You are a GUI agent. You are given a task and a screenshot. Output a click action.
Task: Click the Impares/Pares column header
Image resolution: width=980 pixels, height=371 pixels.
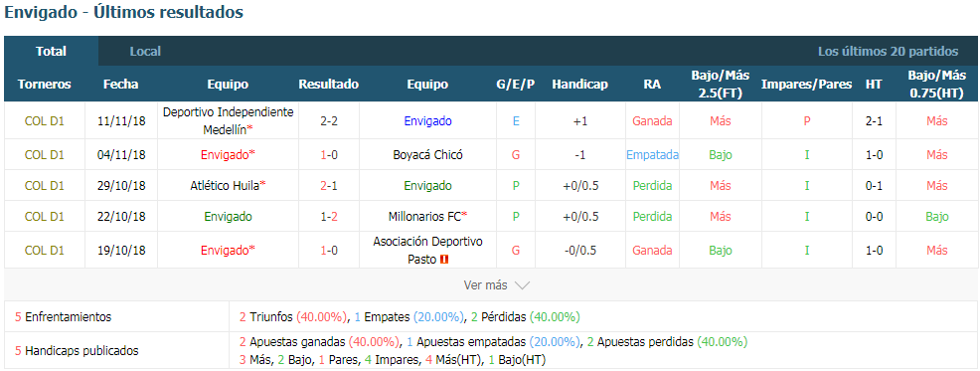click(x=806, y=84)
